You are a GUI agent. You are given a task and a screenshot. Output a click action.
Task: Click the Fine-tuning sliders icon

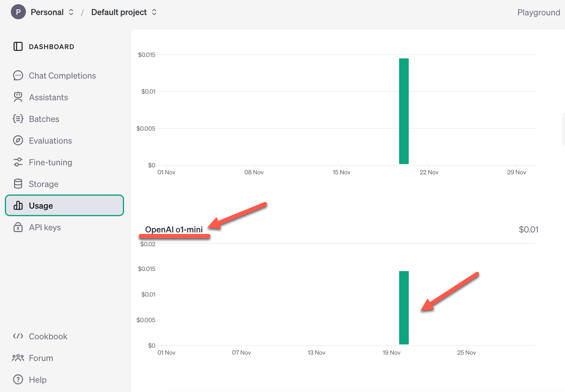pos(18,162)
